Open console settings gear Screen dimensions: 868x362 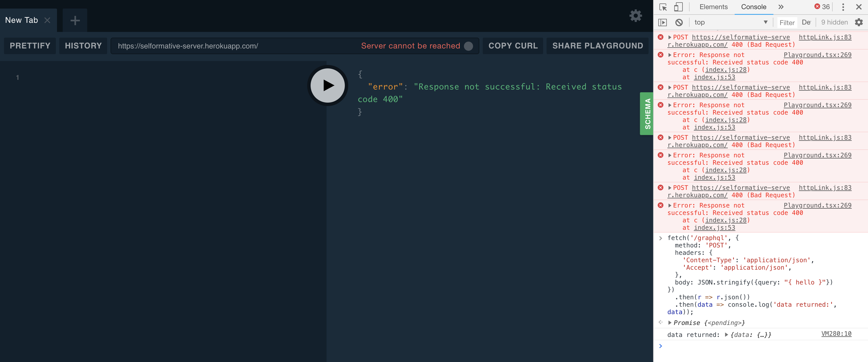click(859, 23)
